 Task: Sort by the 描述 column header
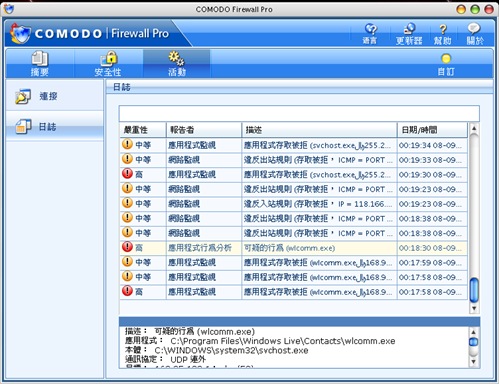click(319, 130)
